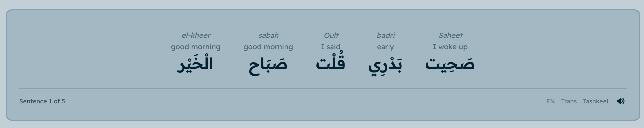
Task: Click the 'Sentence 1 of 5' counter
Action: tap(42, 101)
